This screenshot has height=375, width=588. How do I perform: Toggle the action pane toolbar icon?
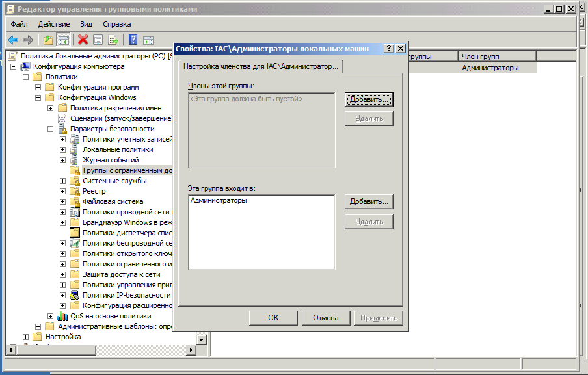point(148,40)
